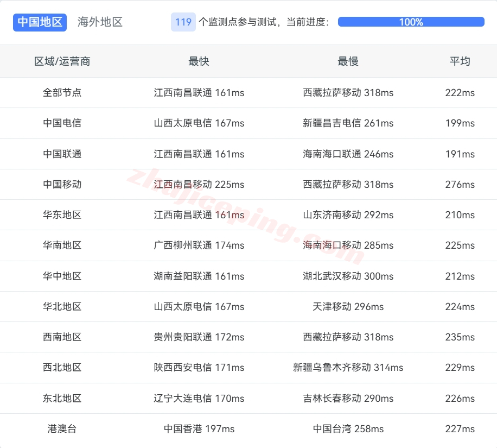Select the 中国移动 row label
This screenshot has height=448, width=497.
click(x=62, y=185)
